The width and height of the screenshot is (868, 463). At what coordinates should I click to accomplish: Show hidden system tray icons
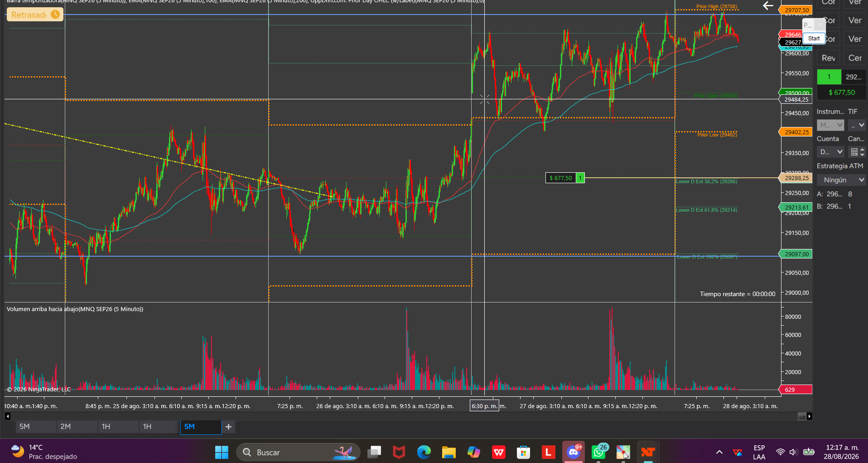(719, 452)
